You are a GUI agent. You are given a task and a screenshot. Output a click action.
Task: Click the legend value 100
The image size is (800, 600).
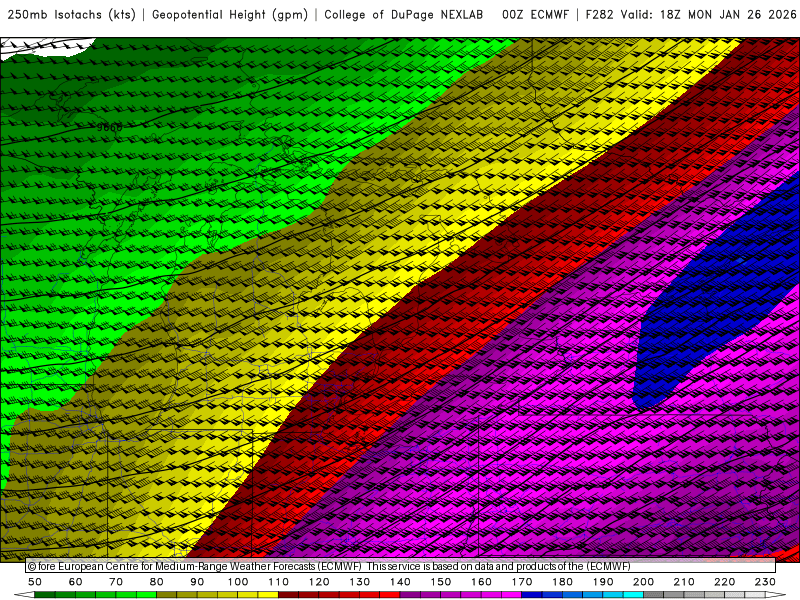coord(238,582)
